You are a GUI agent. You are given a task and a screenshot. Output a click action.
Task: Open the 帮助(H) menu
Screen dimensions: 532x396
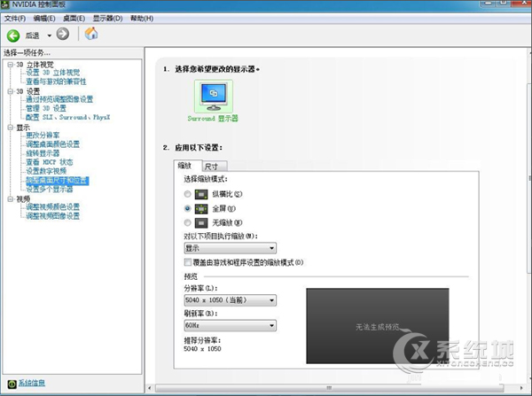pos(142,19)
